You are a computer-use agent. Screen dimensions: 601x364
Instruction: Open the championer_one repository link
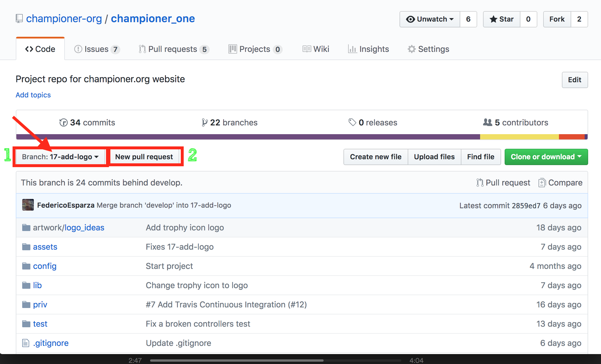tap(153, 19)
